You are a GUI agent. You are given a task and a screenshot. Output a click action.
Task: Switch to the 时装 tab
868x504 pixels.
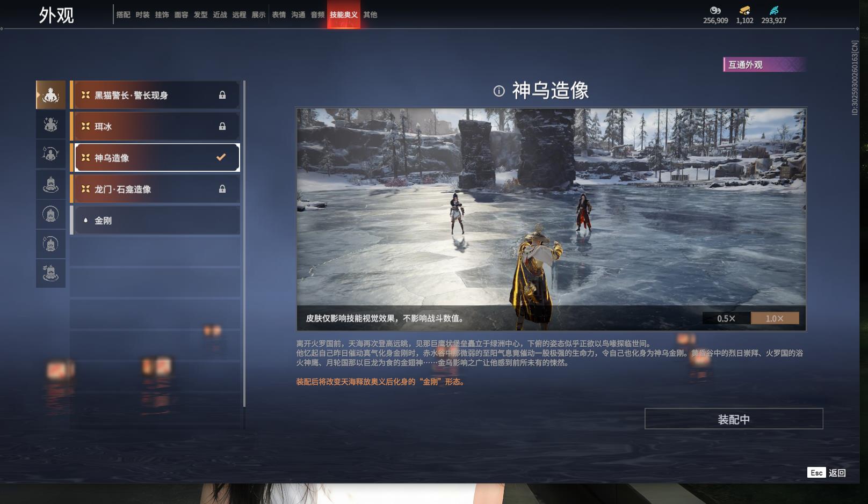click(143, 14)
